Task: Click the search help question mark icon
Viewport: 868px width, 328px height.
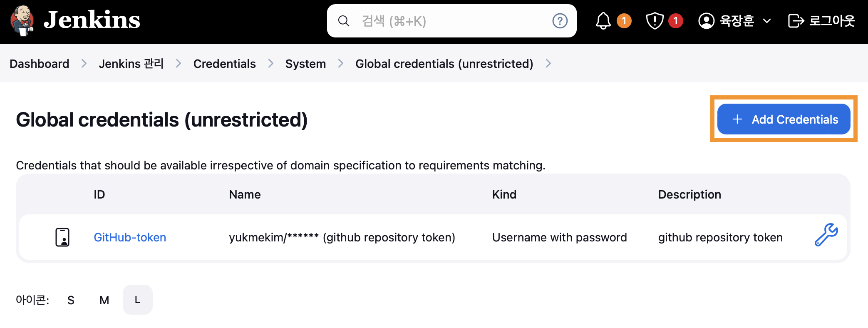Action: (560, 21)
